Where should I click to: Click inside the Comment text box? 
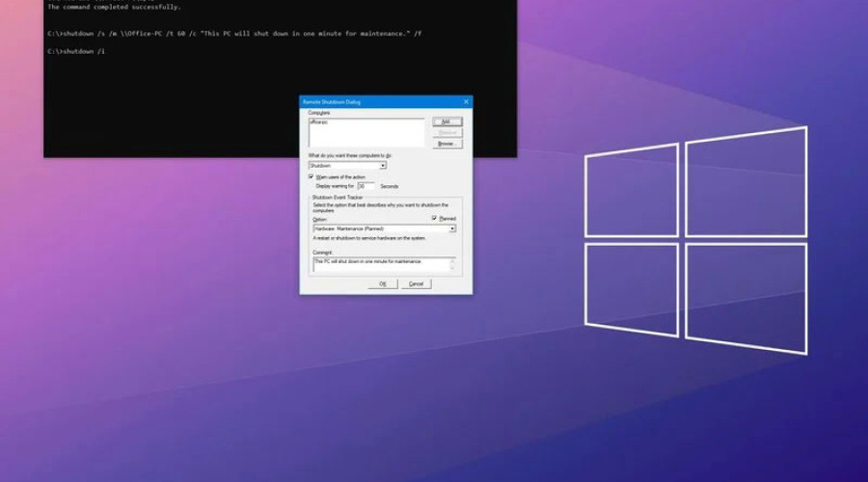[378, 264]
